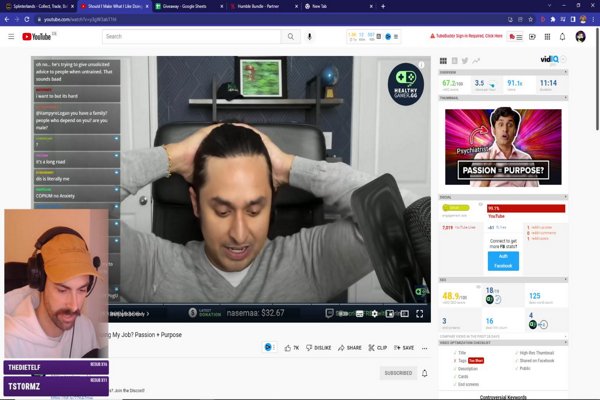The height and width of the screenshot is (400, 600).
Task: Click the SUBSCRIBED button
Action: [398, 373]
